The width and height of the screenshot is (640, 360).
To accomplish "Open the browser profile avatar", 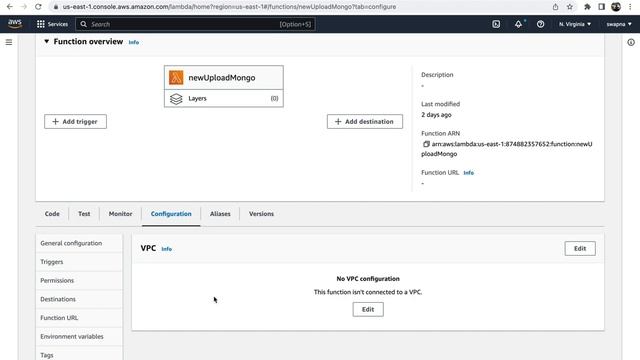I will (616, 7).
